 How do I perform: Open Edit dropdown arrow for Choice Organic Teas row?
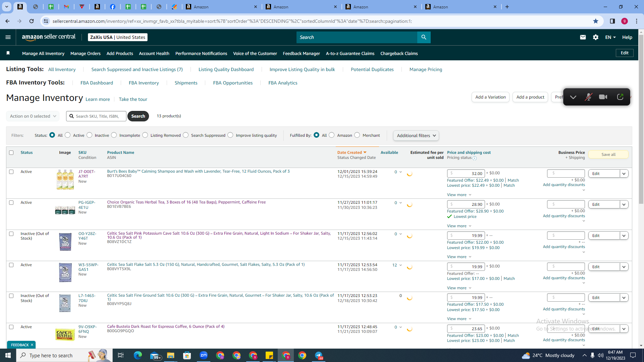pyautogui.click(x=624, y=204)
